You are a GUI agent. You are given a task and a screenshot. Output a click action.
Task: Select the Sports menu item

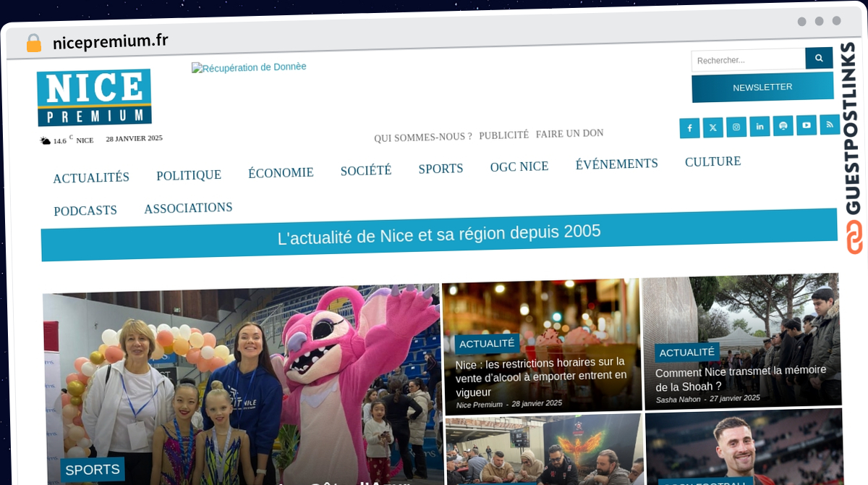(x=441, y=169)
